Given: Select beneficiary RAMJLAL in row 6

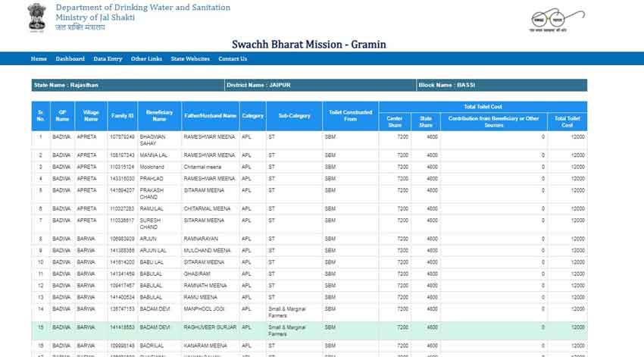Looking at the screenshot, I should (x=152, y=208).
